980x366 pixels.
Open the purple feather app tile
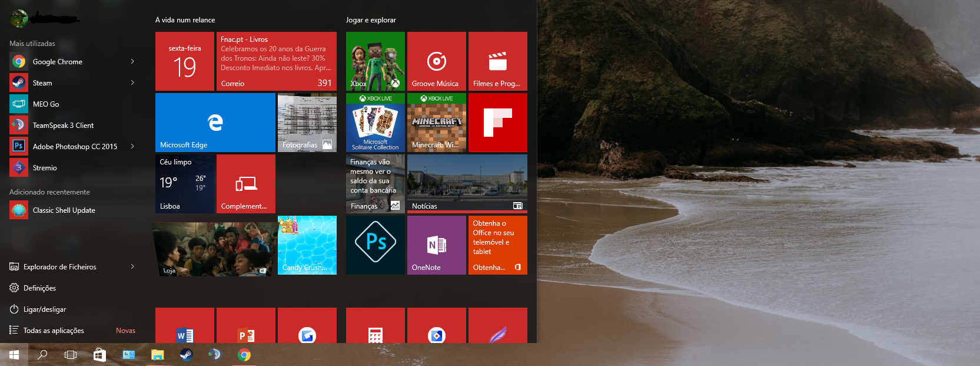(x=498, y=325)
